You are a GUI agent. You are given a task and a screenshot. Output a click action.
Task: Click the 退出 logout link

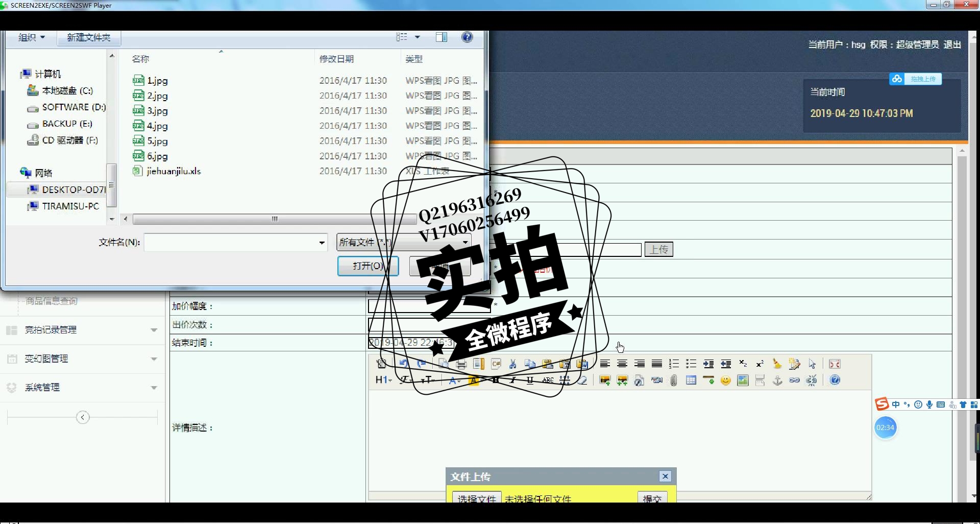tap(952, 45)
